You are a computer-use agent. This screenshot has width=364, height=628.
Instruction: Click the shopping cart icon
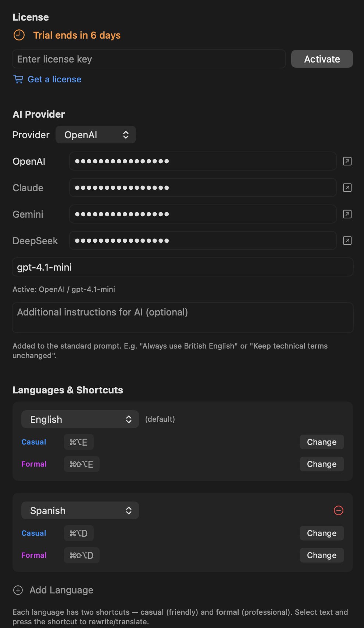pyautogui.click(x=18, y=79)
